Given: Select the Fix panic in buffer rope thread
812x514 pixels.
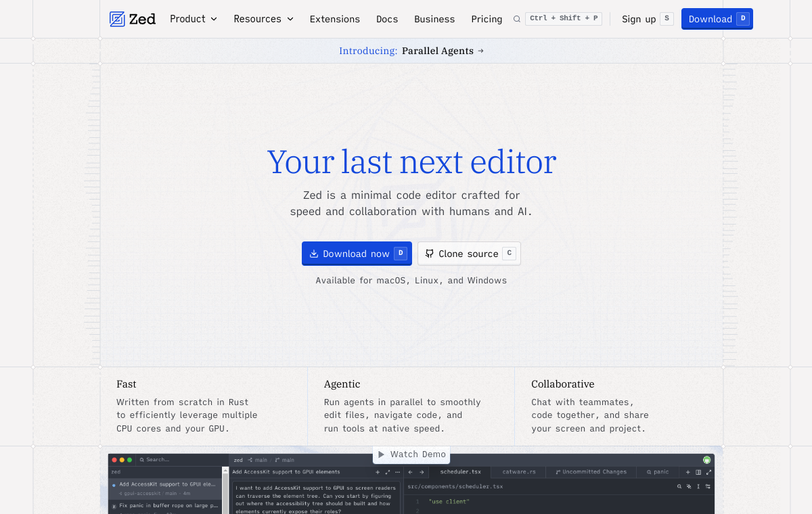Looking at the screenshot, I should point(164,507).
